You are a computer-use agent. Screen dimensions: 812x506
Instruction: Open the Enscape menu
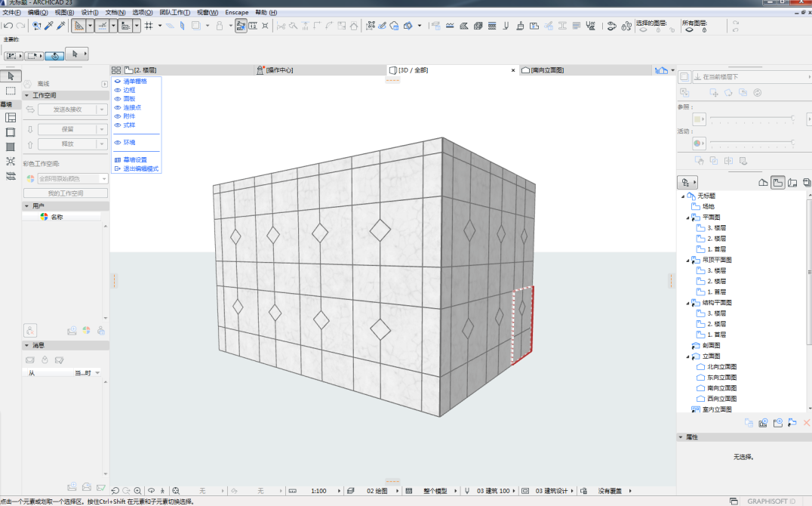237,12
